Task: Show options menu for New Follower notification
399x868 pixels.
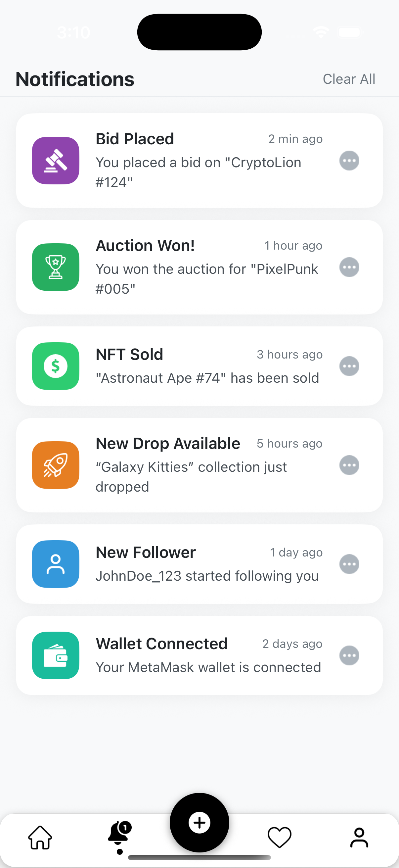Action: 349,564
